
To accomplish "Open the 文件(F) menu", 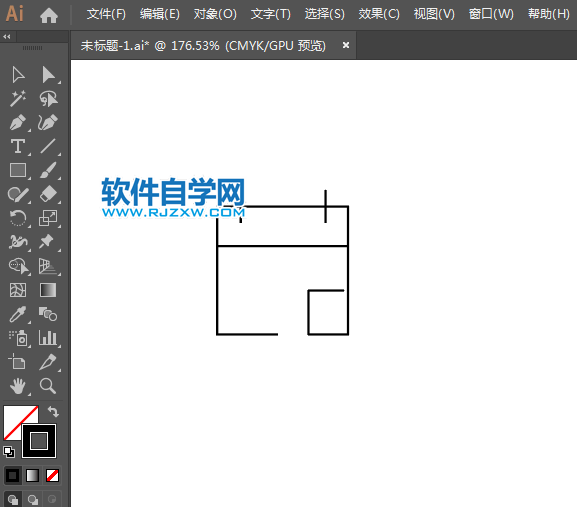I will point(106,14).
